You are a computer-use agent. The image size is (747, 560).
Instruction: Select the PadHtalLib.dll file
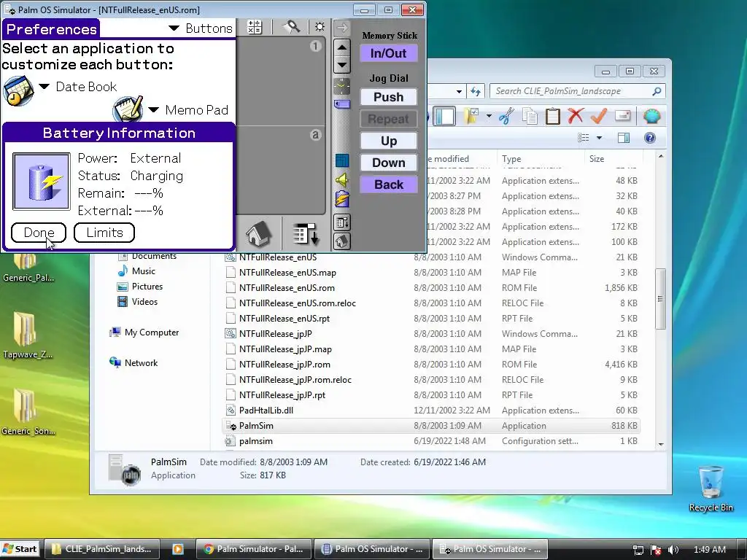[x=431, y=410]
